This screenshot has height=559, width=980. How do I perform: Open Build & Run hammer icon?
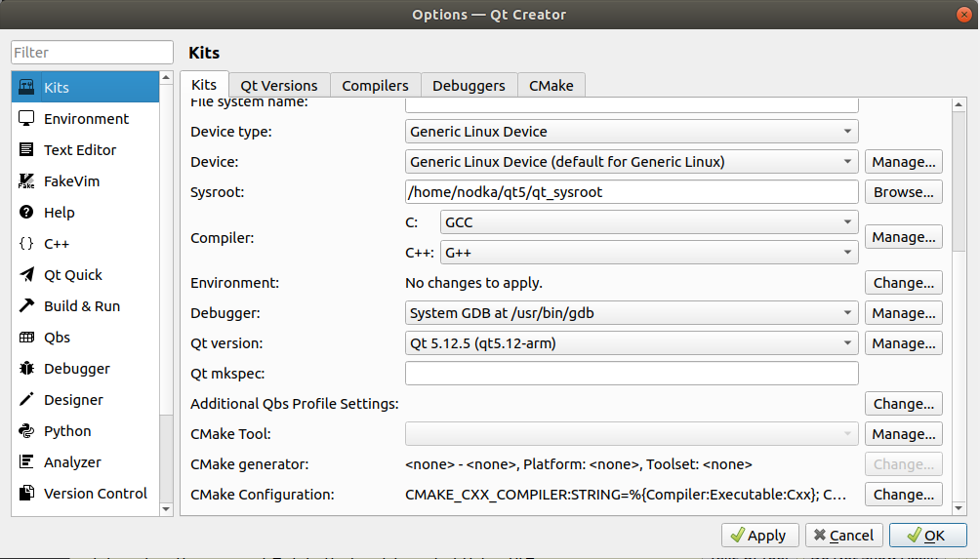coord(26,306)
